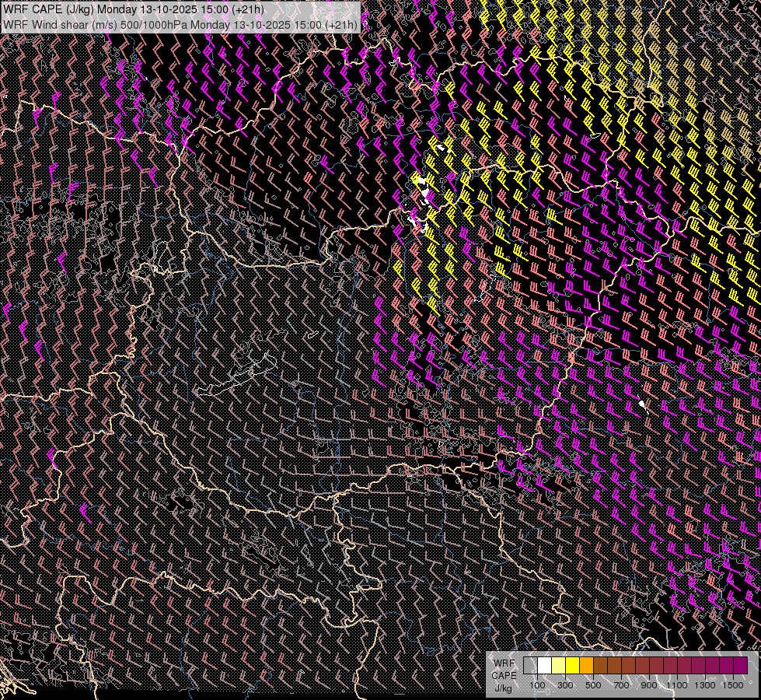Viewport: 761px width, 700px height.
Task: Click the 100 label on legend
Action: (537, 685)
